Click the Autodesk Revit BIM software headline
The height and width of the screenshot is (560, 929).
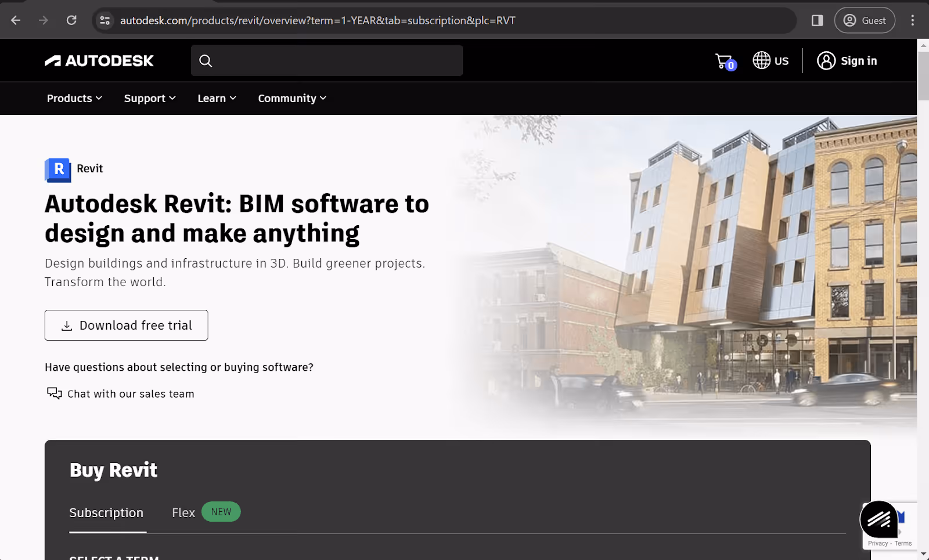(x=237, y=218)
